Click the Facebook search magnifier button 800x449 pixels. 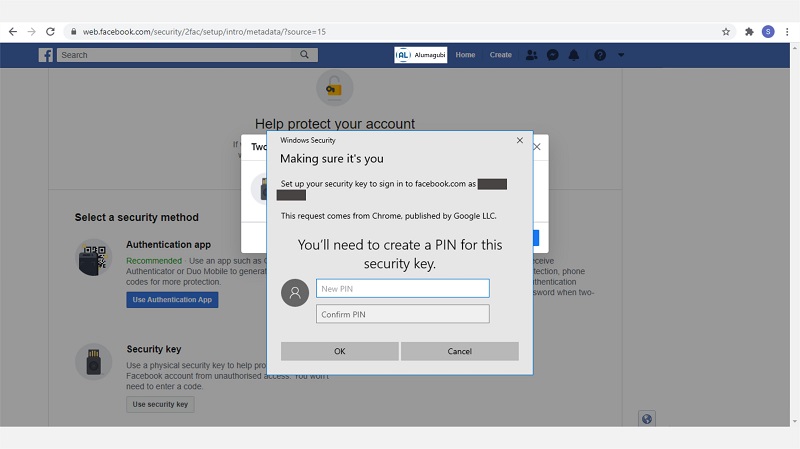pyautogui.click(x=305, y=55)
